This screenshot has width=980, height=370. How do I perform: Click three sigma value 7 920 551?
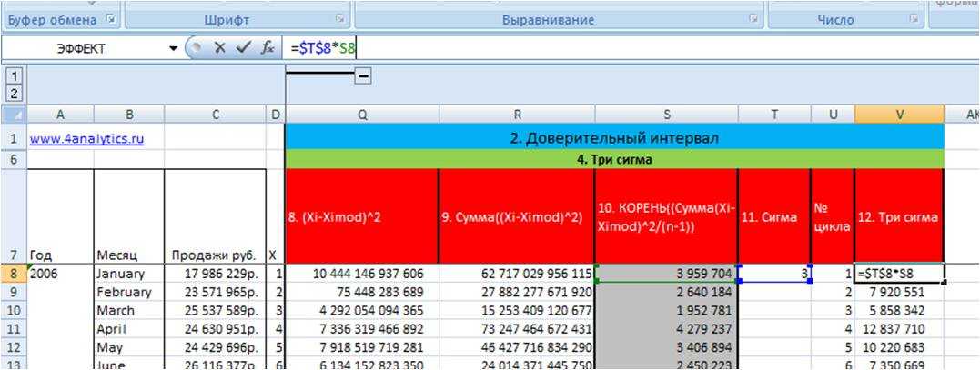coord(899,292)
